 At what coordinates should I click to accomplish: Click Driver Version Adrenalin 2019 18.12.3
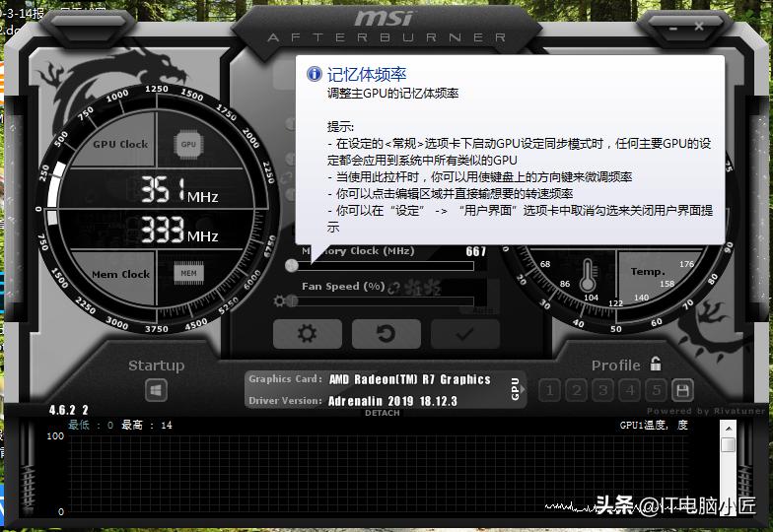point(392,401)
